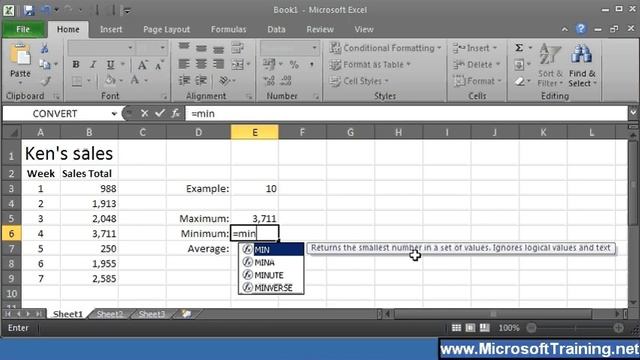The width and height of the screenshot is (640, 360).
Task: Switch to the Formulas tab
Action: coord(229,29)
